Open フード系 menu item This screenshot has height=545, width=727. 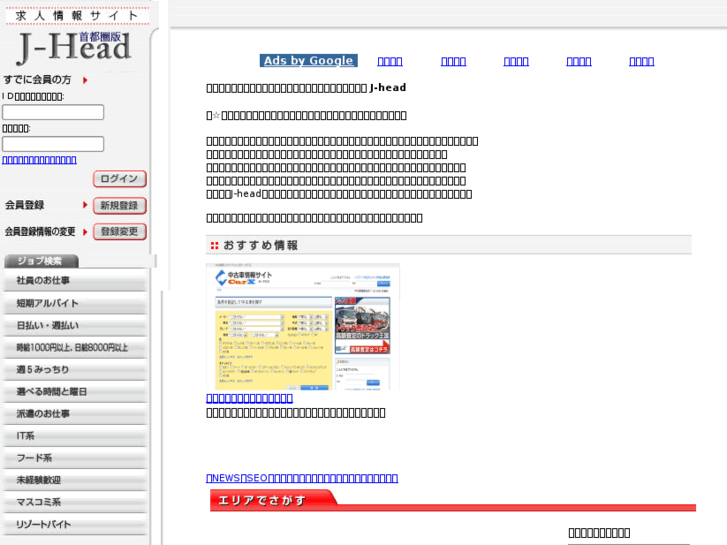[75, 458]
